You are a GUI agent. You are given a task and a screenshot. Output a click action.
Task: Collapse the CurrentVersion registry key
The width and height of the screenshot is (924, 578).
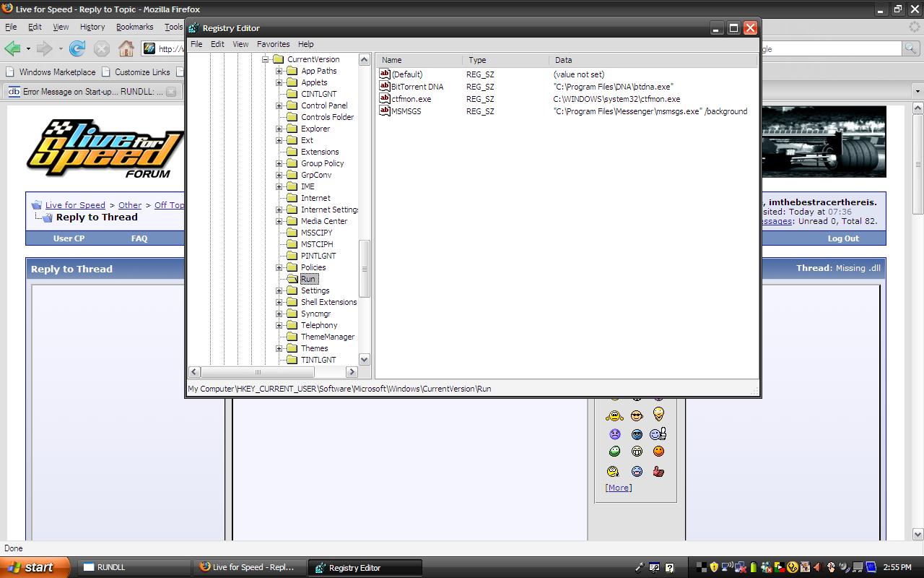tap(265, 59)
